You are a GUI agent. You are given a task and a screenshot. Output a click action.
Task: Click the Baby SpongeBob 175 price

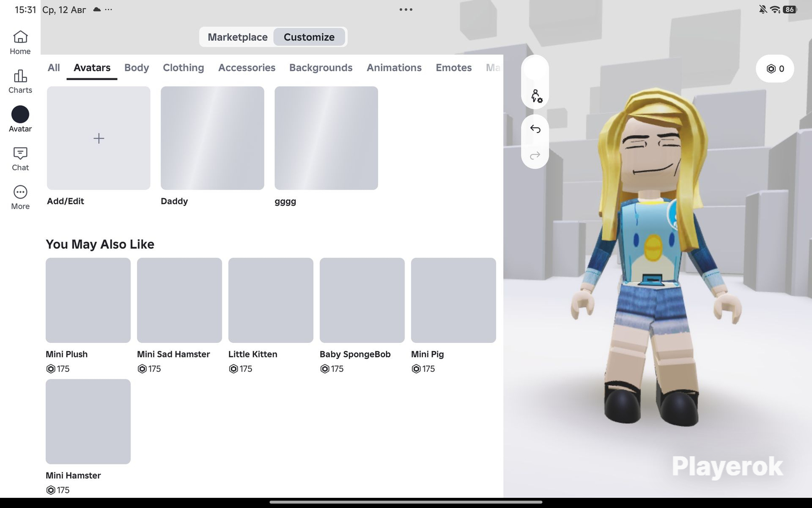[332, 369]
